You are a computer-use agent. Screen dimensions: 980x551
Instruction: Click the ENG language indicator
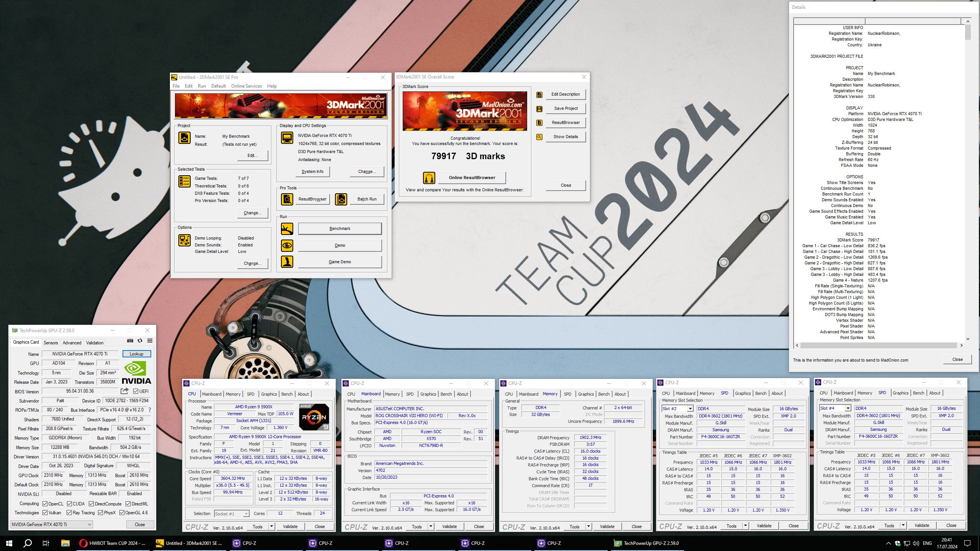coord(927,543)
